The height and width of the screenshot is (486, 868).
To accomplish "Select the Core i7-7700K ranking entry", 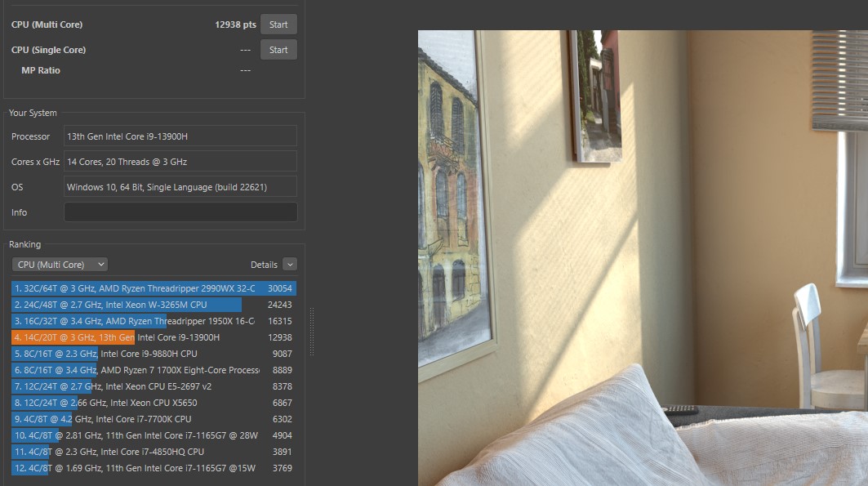I will tap(154, 419).
